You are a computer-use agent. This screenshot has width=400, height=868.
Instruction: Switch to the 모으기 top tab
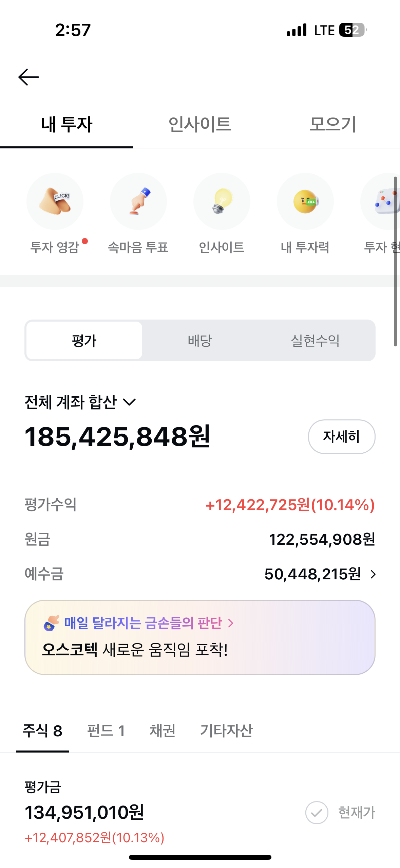[x=333, y=124]
